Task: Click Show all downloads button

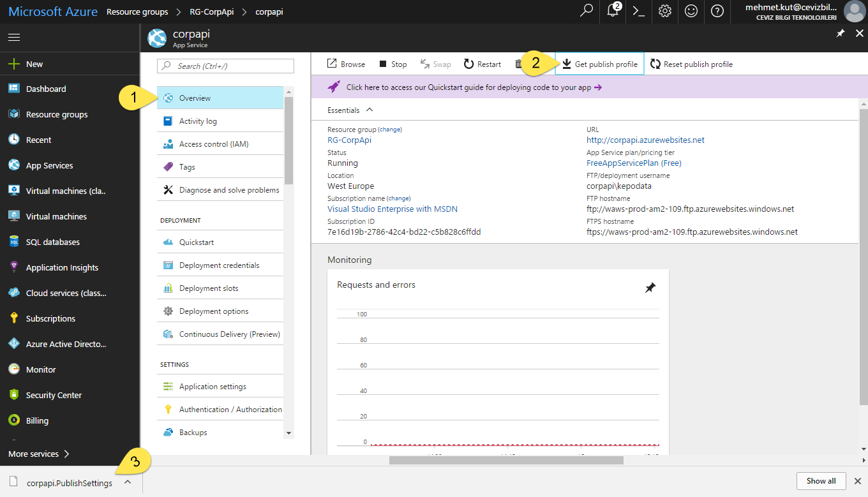Action: tap(821, 481)
